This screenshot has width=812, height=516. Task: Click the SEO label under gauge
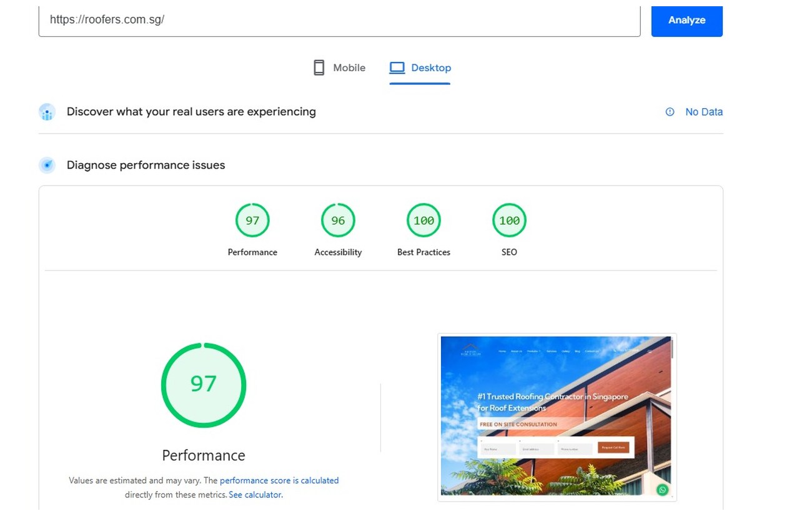click(x=509, y=252)
